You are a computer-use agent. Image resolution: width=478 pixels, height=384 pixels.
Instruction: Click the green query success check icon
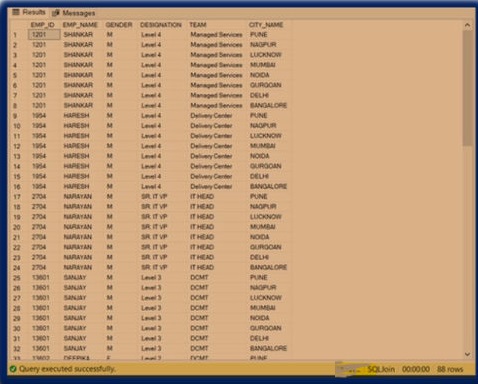[x=13, y=369]
